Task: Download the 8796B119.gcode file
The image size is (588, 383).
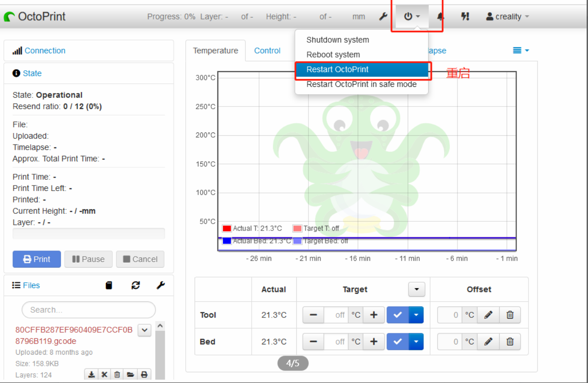Action: coord(91,374)
